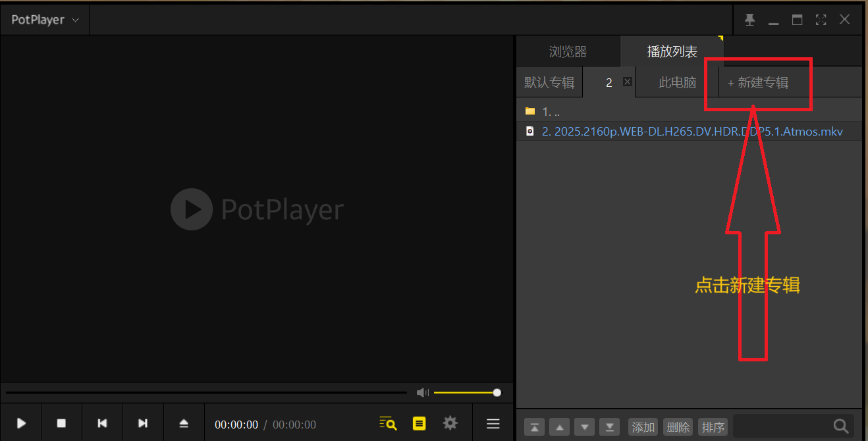Move selected playlist item down
Screen dimensions: 868x441
coord(585,427)
